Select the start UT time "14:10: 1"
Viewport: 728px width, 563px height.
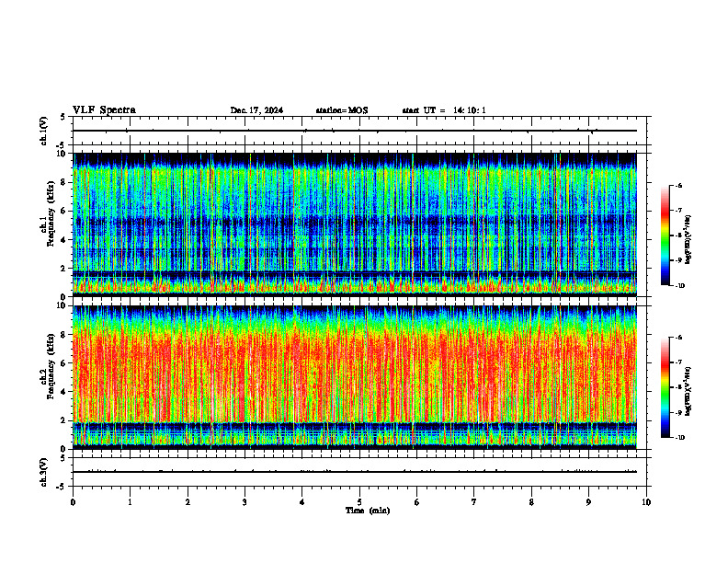470,110
